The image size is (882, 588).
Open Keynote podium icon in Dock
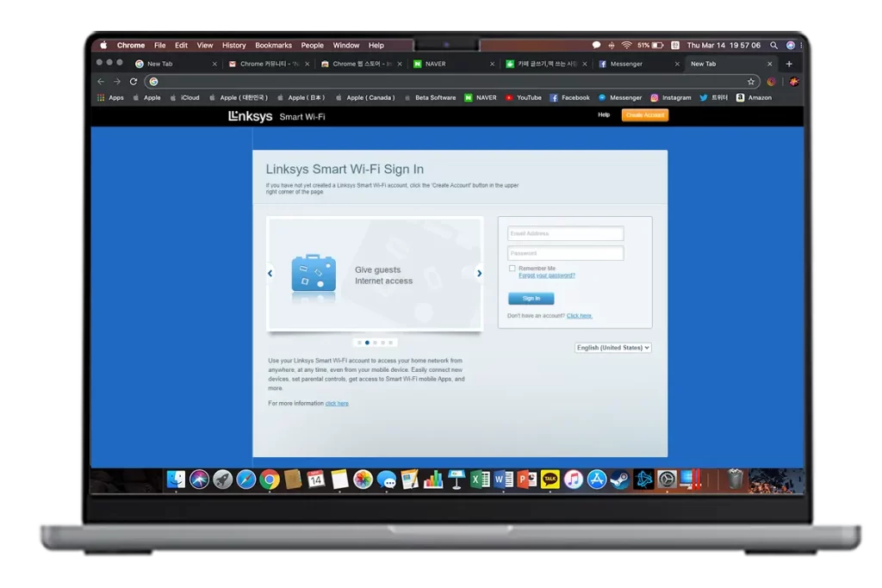click(x=457, y=480)
